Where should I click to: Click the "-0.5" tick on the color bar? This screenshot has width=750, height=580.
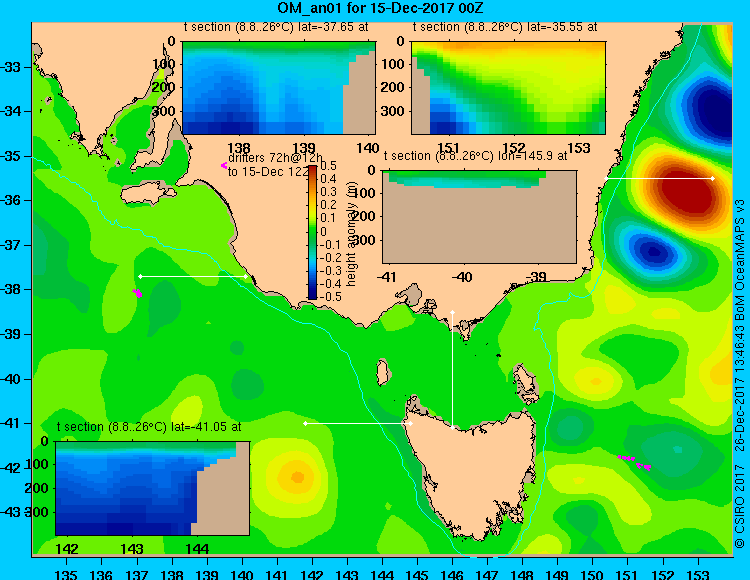pos(330,296)
